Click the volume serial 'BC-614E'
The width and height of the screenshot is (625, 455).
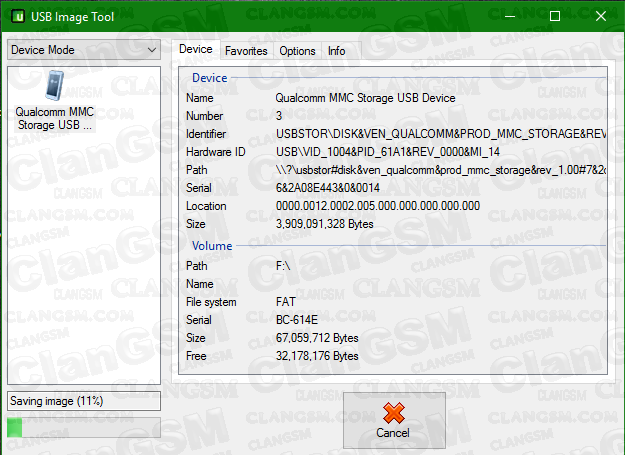[297, 320]
